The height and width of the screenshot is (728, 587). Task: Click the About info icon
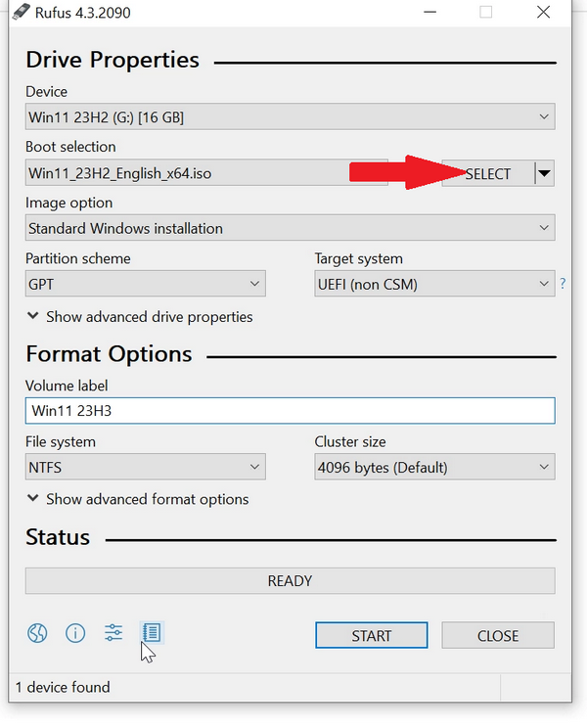click(75, 633)
